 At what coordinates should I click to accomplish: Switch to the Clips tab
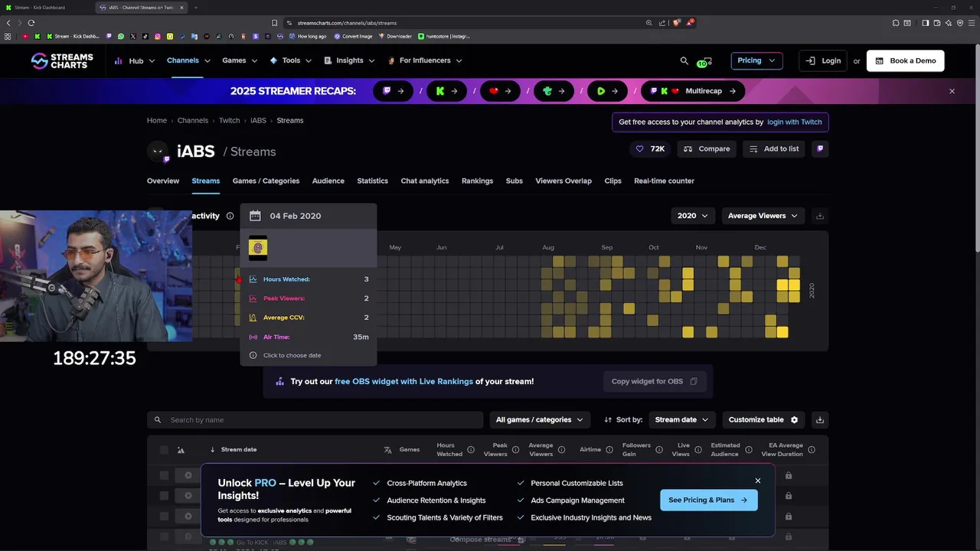pos(612,181)
